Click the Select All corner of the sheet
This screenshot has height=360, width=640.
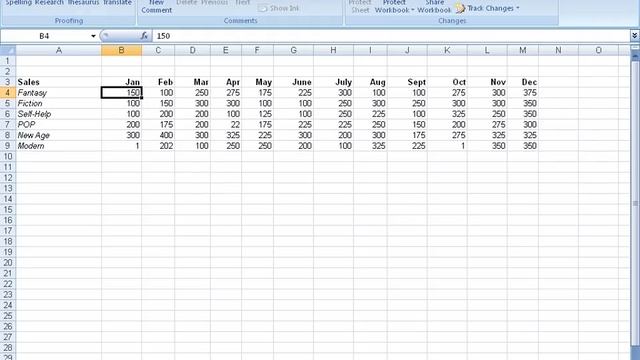(8, 50)
